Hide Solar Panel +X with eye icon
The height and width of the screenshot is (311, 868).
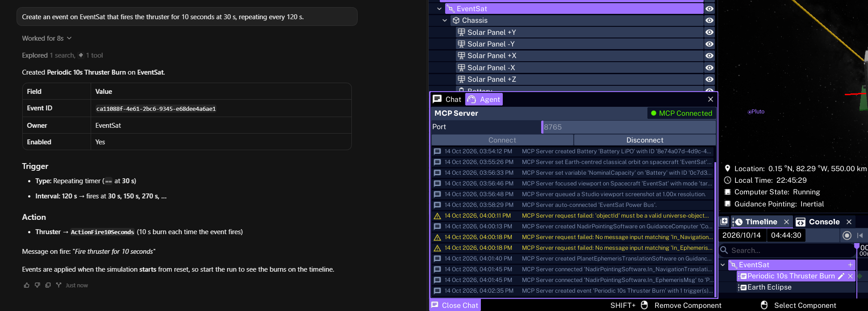[x=709, y=55]
